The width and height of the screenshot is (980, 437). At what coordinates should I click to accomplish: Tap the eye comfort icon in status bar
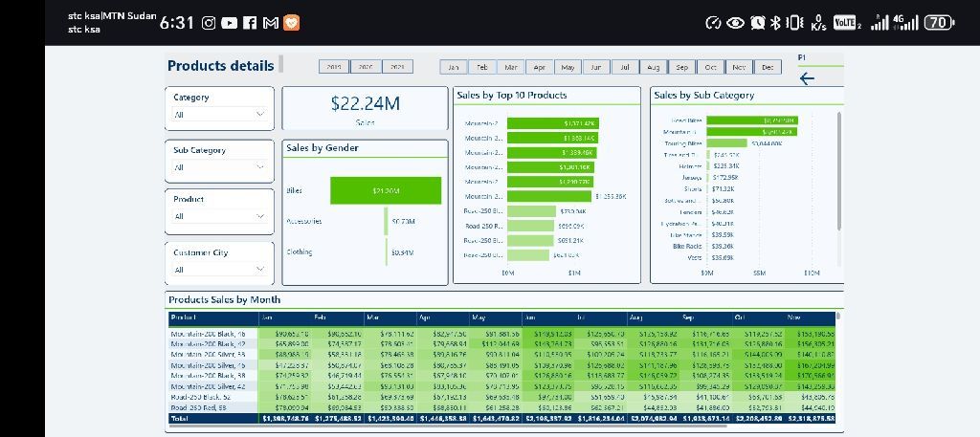click(x=735, y=23)
